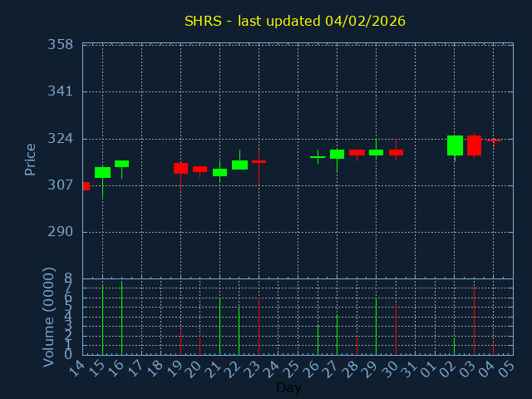532x399 pixels.
Task: Click the SHRS chart title text
Action: [295, 21]
